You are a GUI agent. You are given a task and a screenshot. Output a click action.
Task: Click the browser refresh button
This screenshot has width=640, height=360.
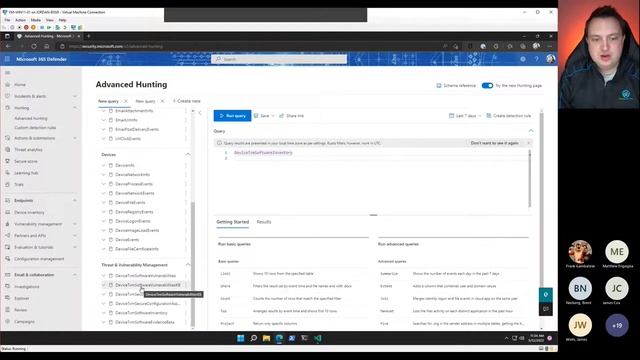coord(34,47)
